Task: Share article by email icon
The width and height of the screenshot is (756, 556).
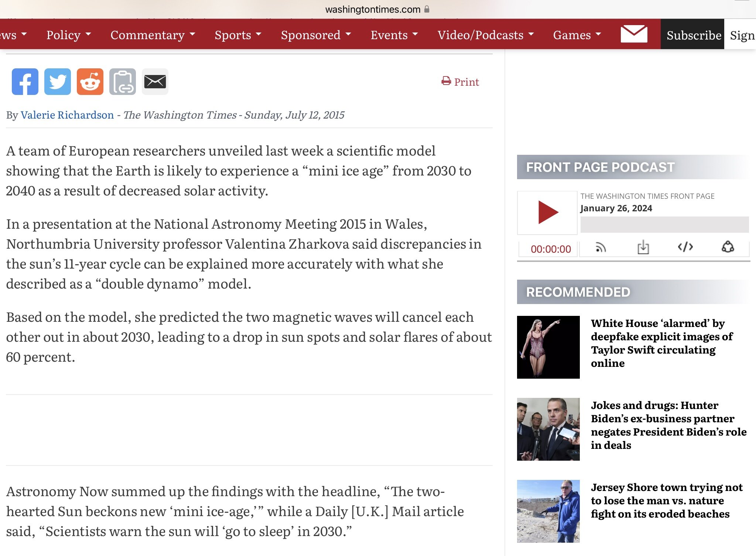Action: click(x=155, y=82)
